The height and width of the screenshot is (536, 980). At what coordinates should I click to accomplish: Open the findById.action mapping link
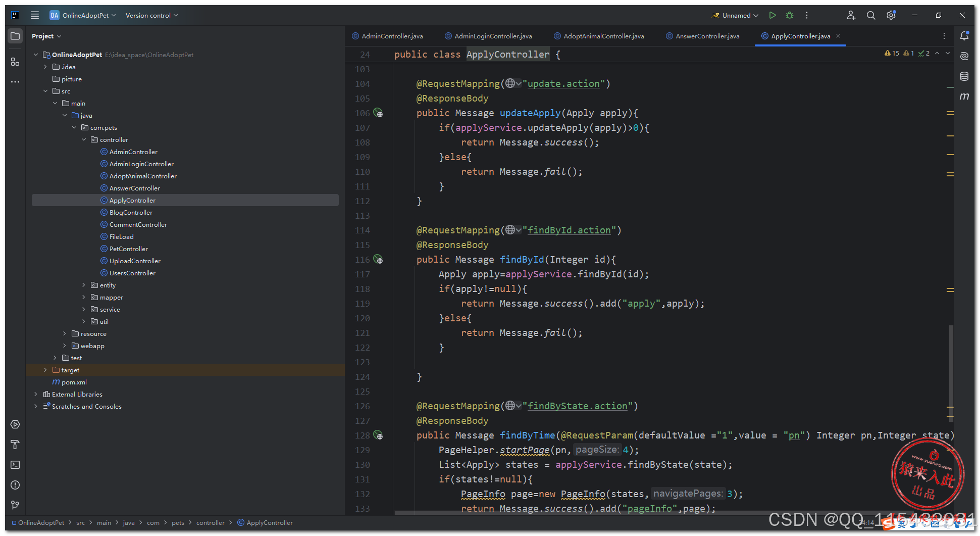coord(569,230)
